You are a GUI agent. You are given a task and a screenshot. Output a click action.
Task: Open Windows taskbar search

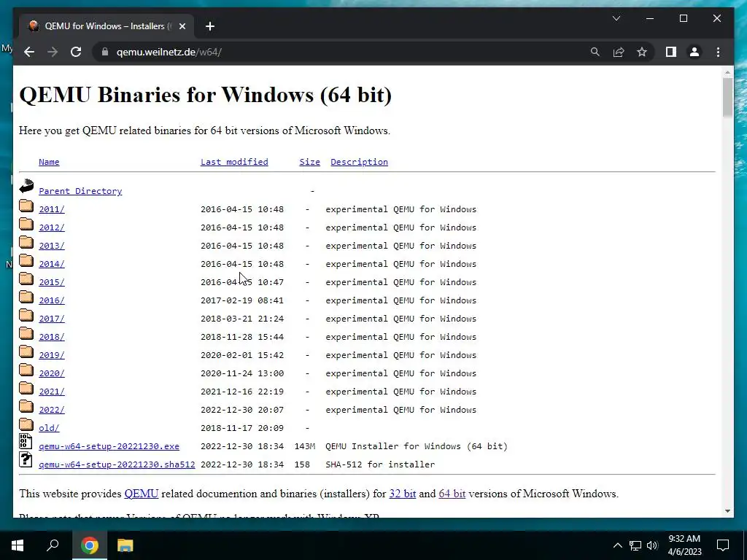click(x=53, y=545)
